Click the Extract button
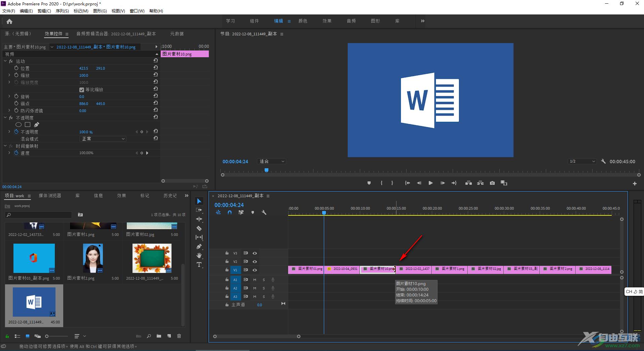 pyautogui.click(x=480, y=183)
